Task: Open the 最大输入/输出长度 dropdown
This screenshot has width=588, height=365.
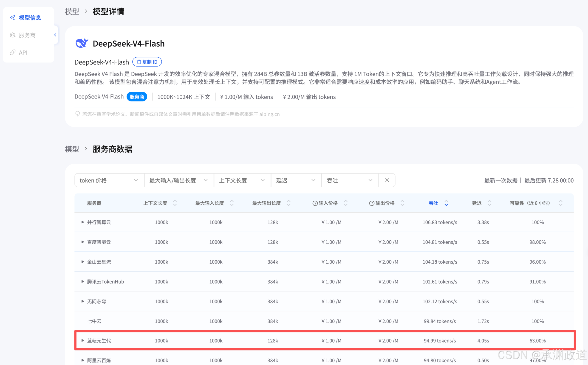Action: 179,180
